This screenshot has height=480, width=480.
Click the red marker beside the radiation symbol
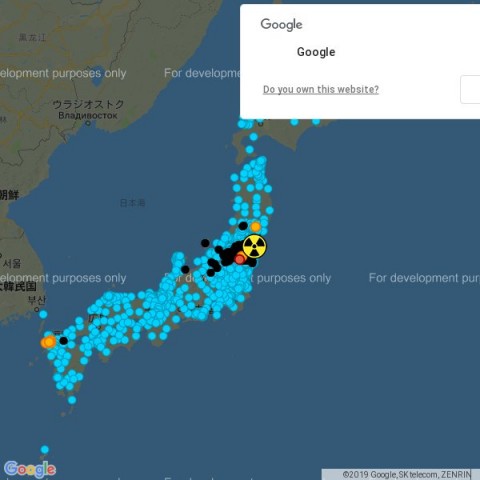(x=240, y=259)
